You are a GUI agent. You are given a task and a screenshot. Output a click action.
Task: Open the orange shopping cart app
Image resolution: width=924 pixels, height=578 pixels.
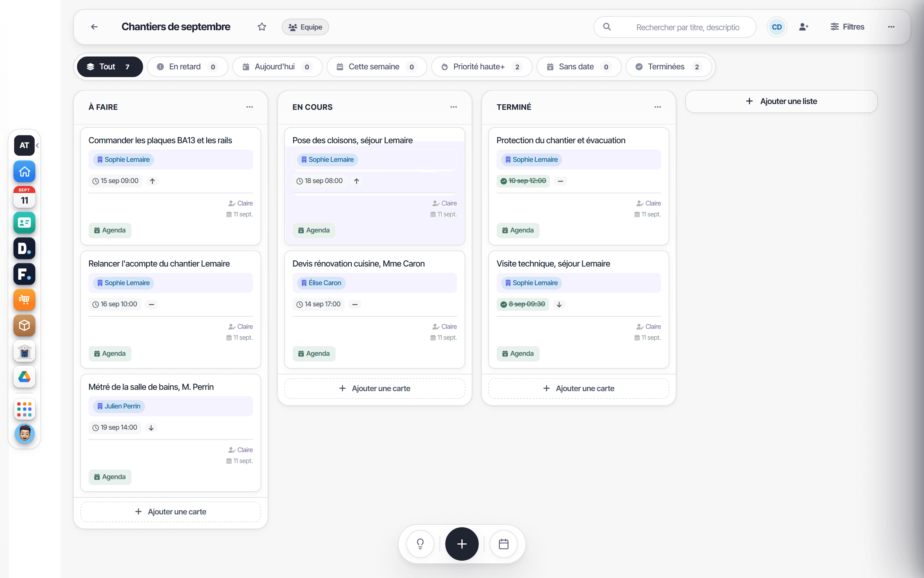[24, 300]
